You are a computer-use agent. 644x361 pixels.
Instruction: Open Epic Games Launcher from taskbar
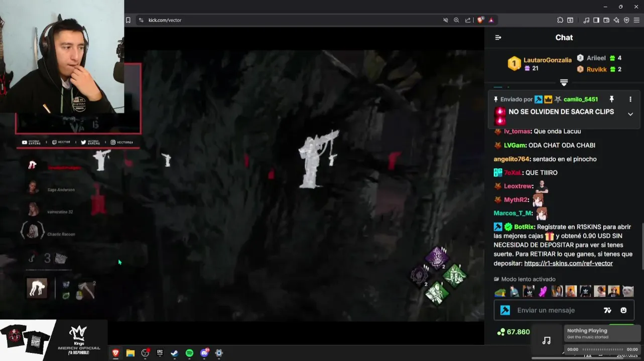tap(160, 353)
